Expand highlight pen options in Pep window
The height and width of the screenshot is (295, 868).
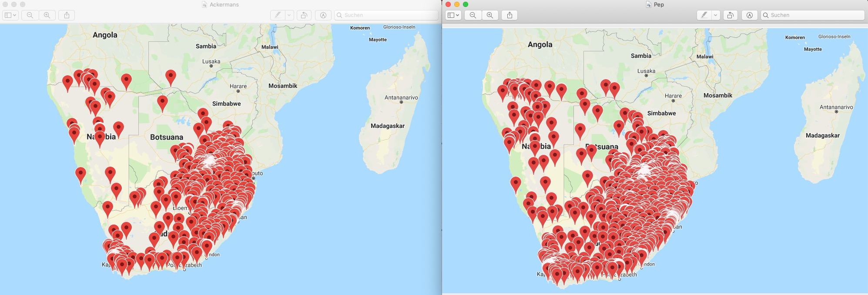[x=715, y=15]
